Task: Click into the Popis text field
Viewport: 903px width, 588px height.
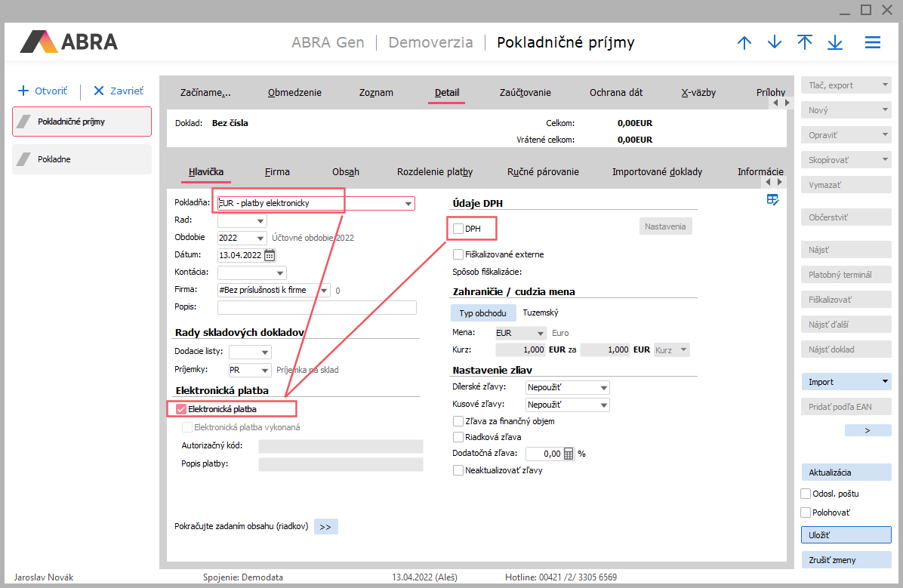Action: point(316,307)
